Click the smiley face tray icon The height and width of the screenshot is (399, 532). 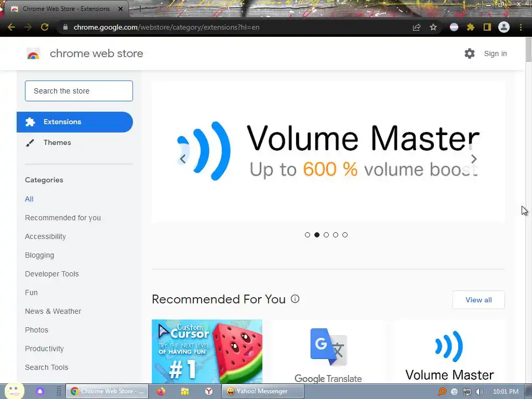[454, 392]
